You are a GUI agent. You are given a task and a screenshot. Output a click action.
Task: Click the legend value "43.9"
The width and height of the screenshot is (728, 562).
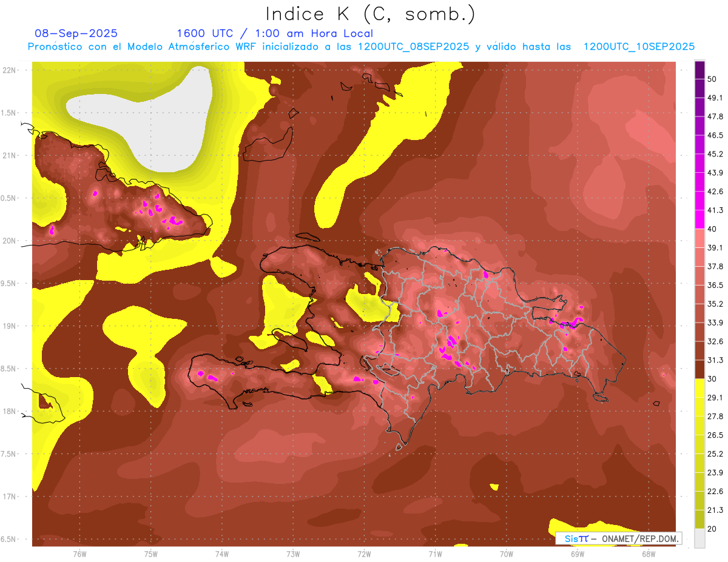point(715,173)
